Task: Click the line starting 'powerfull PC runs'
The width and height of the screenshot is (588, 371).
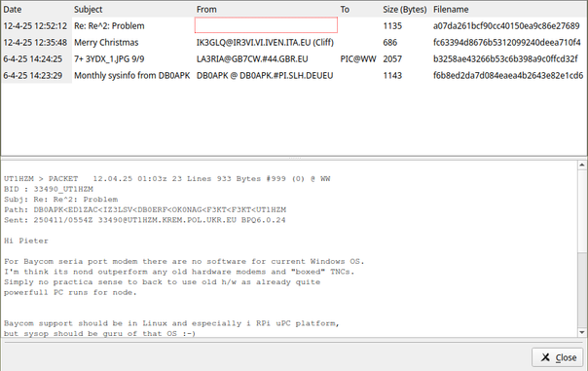Action: (x=70, y=292)
